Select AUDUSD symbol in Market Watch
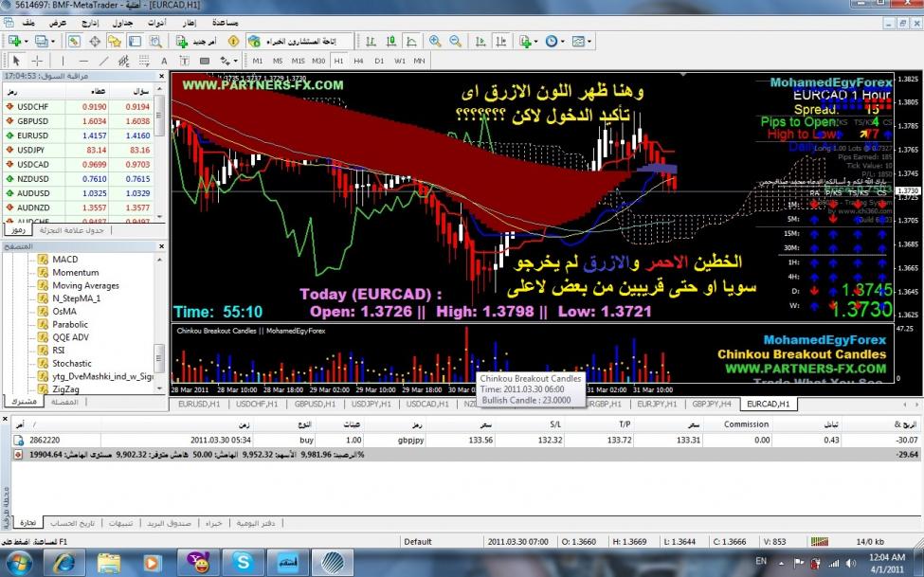Viewport: 924px width, 577px height. [x=78, y=193]
